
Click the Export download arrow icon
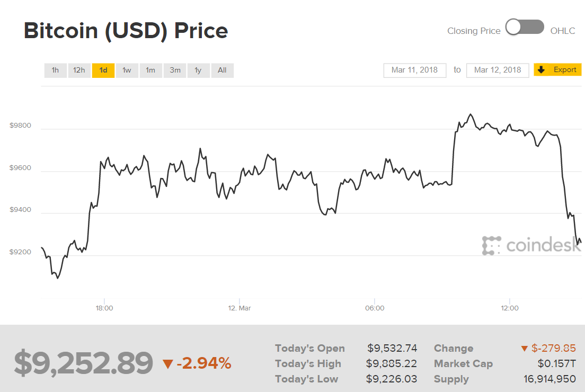pyautogui.click(x=541, y=70)
